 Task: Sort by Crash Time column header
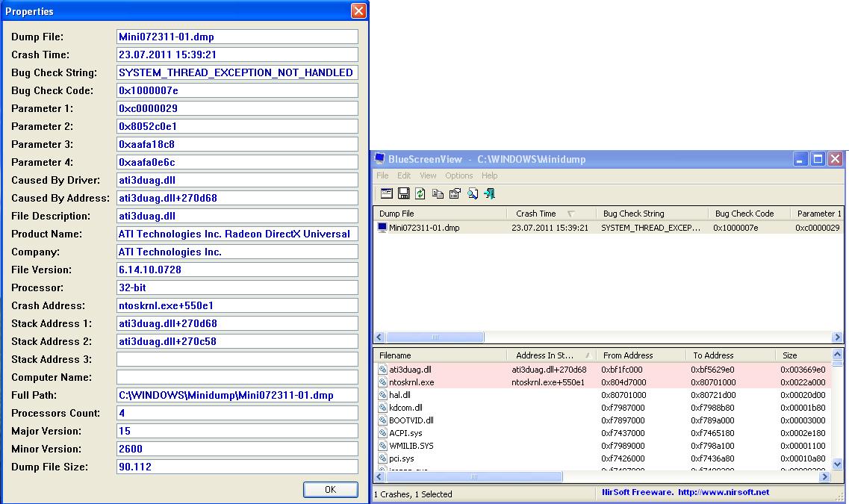pyautogui.click(x=551, y=214)
